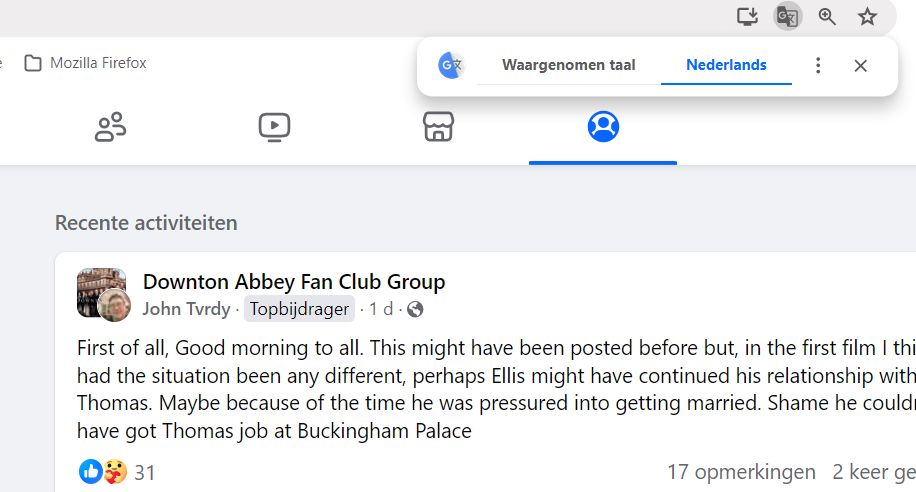Click the zoom magnifier icon in address bar
This screenshot has width=916, height=492.
coord(827,16)
